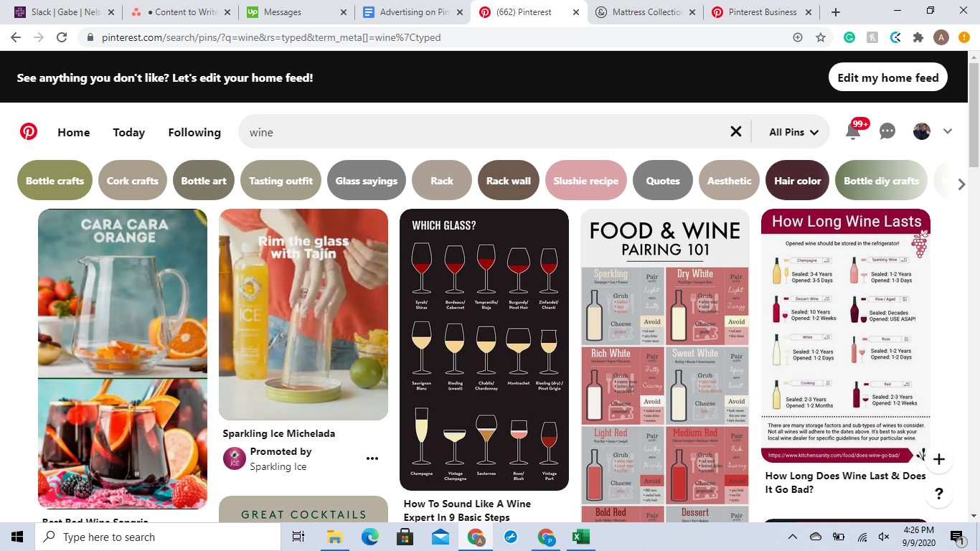Screen dimensions: 980x551
Task: Open the Food & Wine Pairing 101 pin
Action: pyautogui.click(x=665, y=365)
